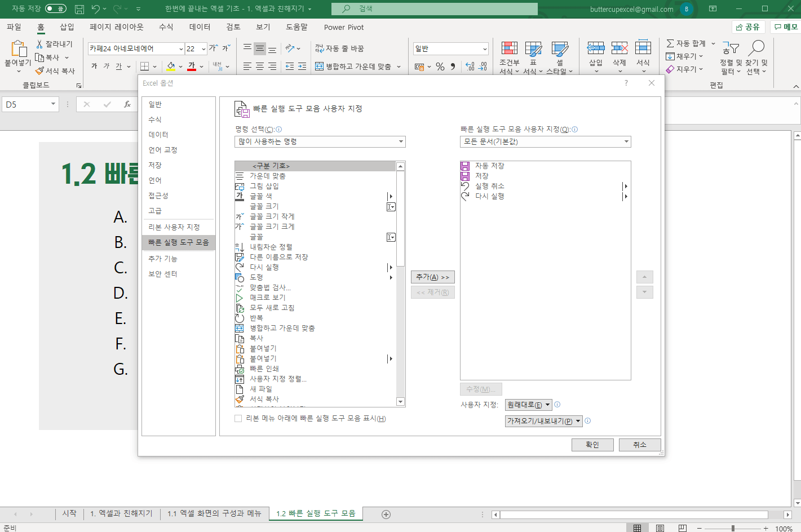Viewport: 801px width, 532px height.
Task: Click the zoom slider handle in status bar
Action: (733, 528)
